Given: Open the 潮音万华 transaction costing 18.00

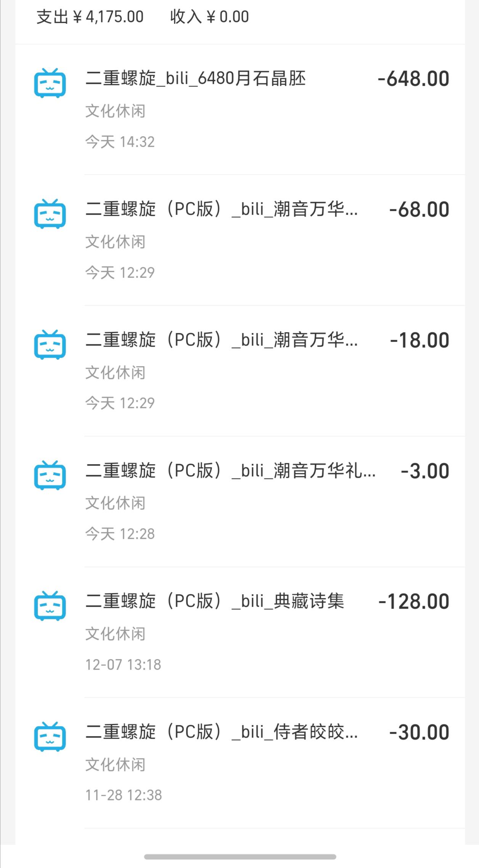Looking at the screenshot, I should tap(221, 340).
